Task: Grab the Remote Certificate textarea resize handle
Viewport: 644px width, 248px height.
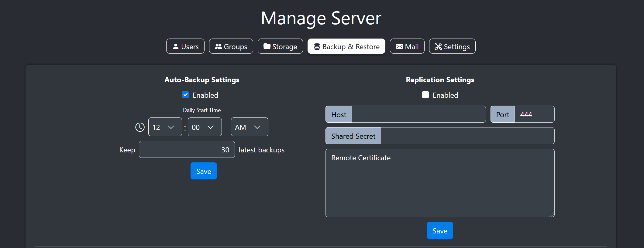Action: coord(551,214)
